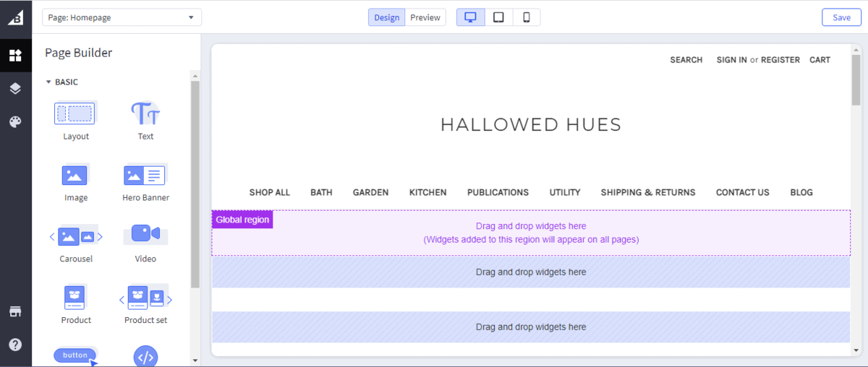Open the Layers panel in sidebar

[15, 89]
